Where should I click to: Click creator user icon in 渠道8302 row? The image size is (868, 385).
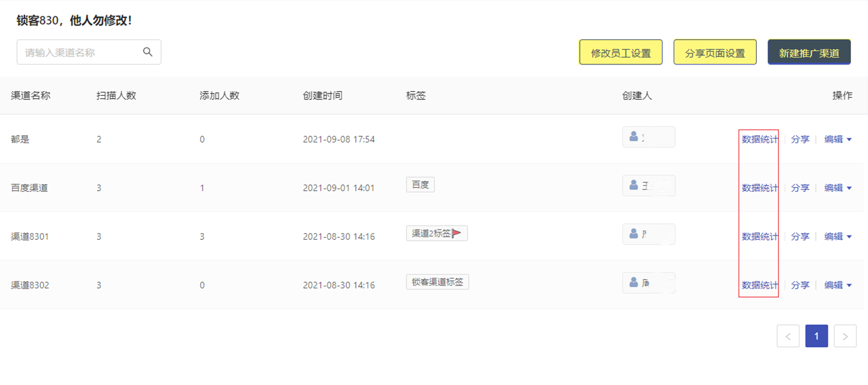tap(634, 282)
